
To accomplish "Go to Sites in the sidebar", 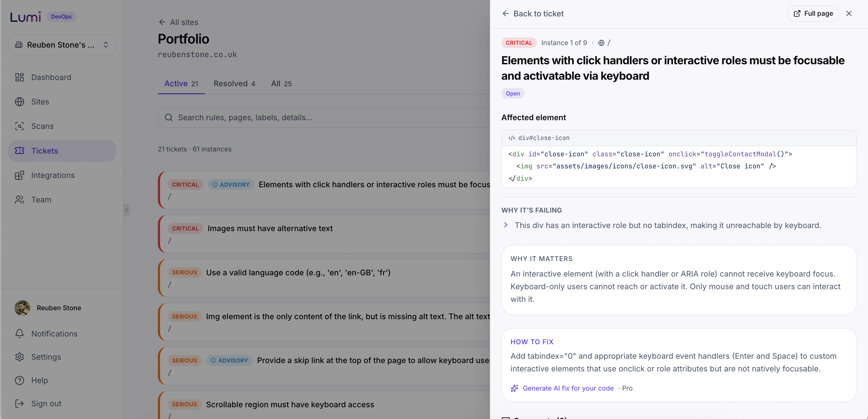I will 62,101.
